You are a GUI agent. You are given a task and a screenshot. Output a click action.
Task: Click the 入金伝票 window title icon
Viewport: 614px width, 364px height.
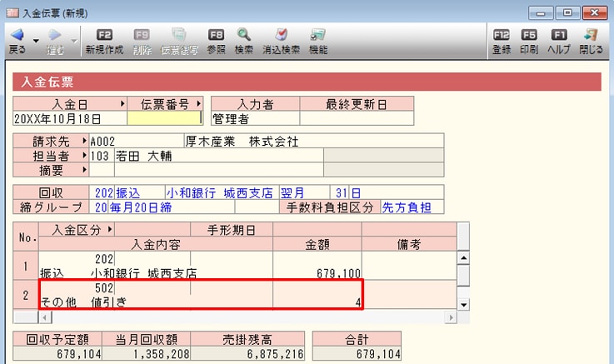[x=12, y=13]
